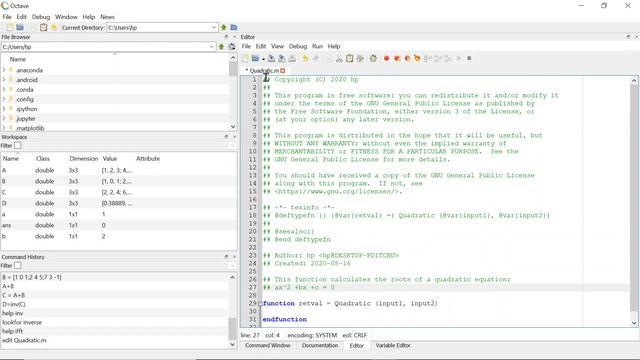Click the File Browser's Name column header
The height and width of the screenshot is (360, 640).
(x=18, y=59)
